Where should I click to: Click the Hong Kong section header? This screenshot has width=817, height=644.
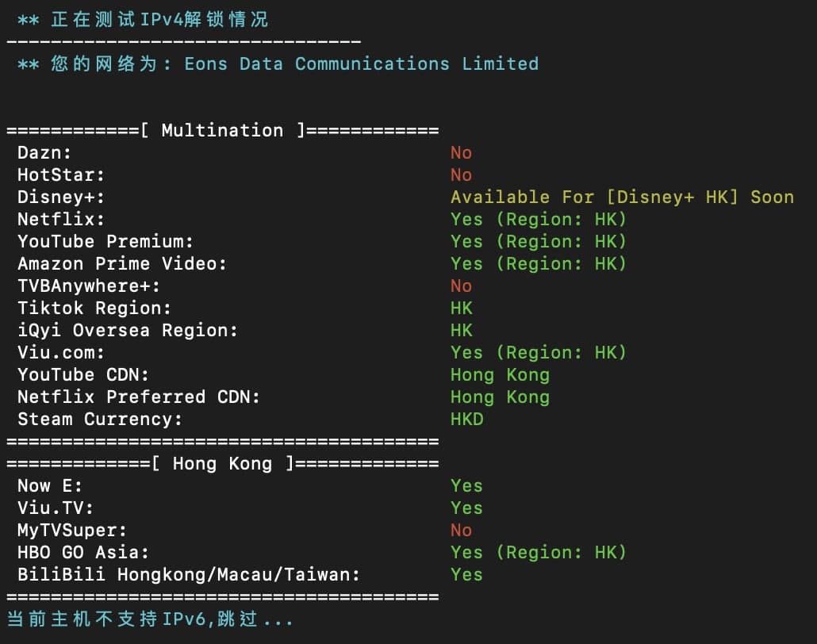pyautogui.click(x=222, y=463)
